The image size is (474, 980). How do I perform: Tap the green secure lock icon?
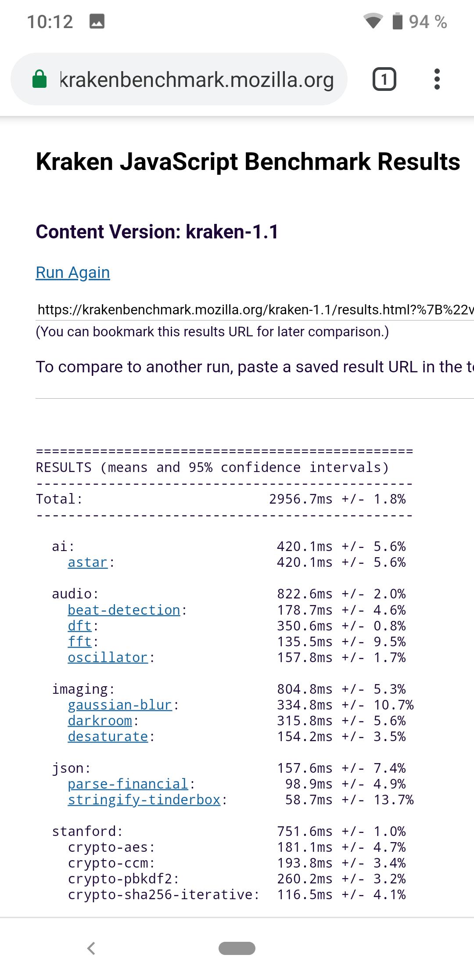tap(39, 79)
